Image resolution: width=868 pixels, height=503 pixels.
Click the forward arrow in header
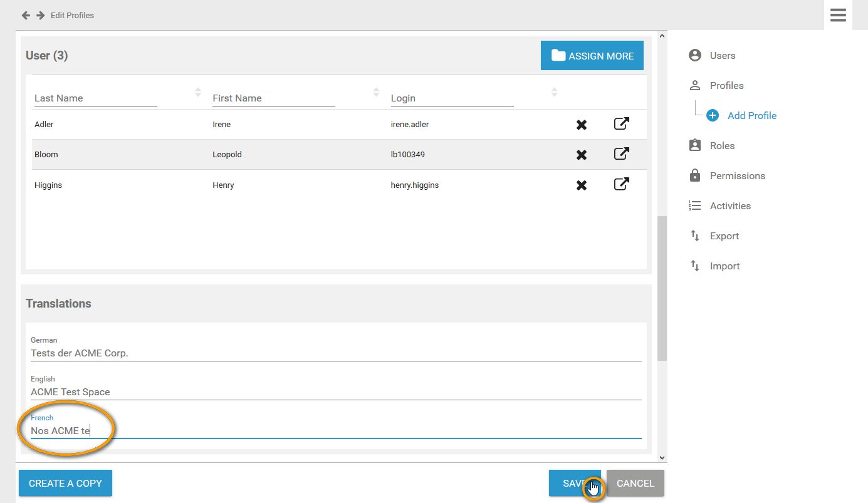(40, 15)
